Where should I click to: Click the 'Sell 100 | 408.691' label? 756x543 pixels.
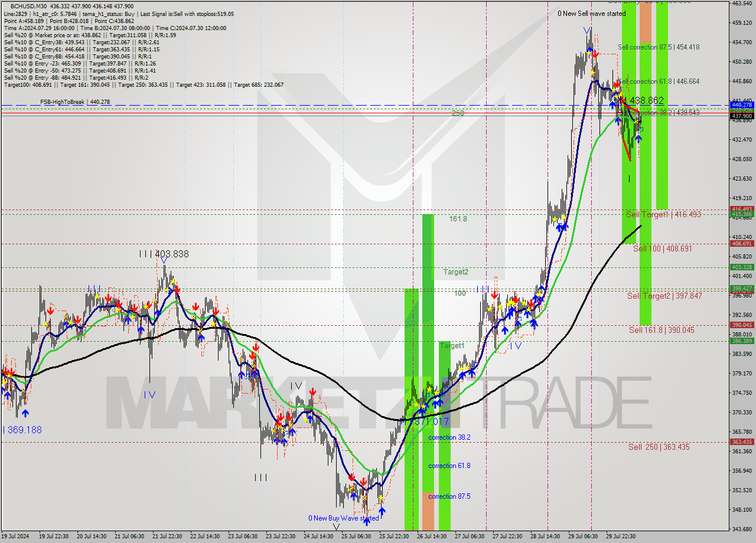[x=662, y=249]
